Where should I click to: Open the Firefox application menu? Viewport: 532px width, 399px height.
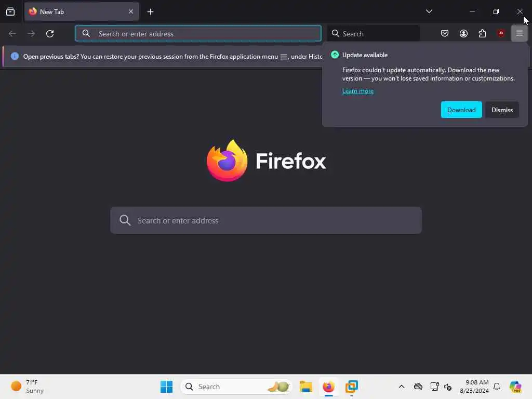[x=519, y=33]
